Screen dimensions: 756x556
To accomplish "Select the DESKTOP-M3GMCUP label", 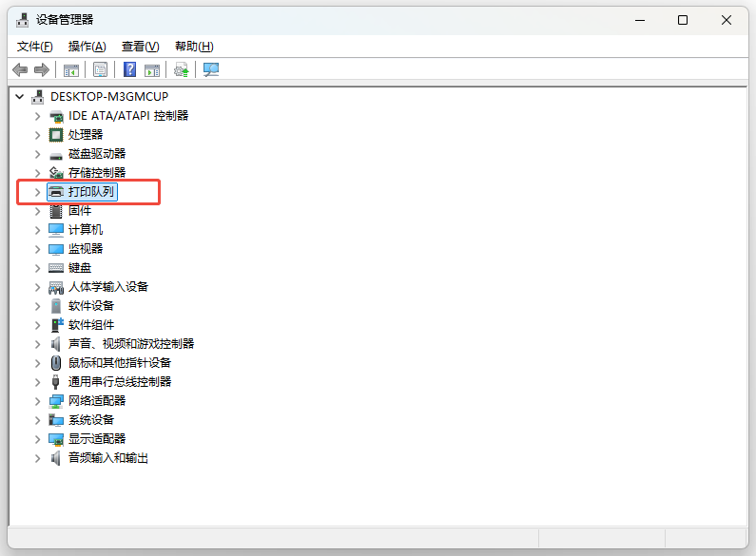I will 109,97.
